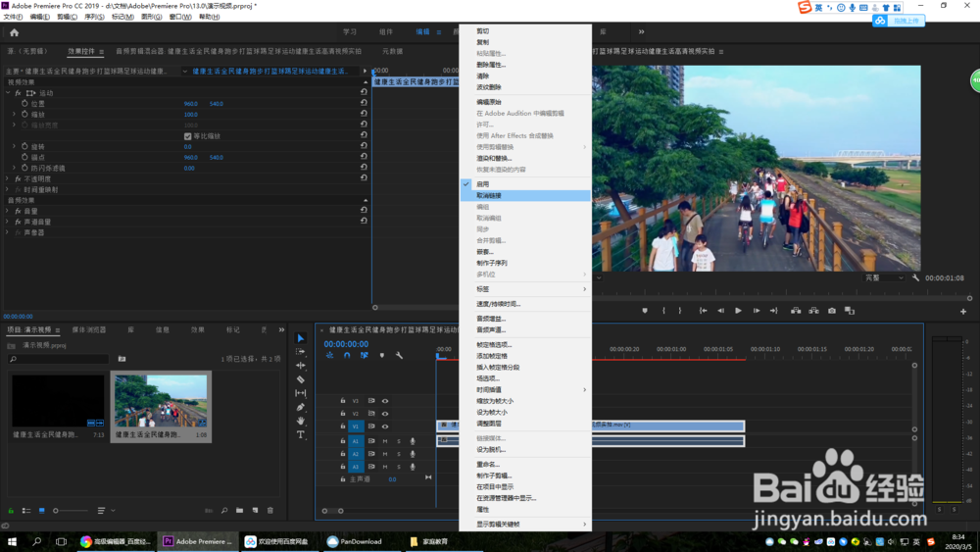Click Program Monitor Add Marker button

coord(645,310)
